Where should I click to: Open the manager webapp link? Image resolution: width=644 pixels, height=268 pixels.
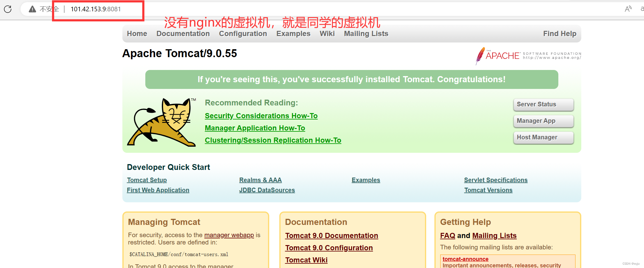[229, 235]
